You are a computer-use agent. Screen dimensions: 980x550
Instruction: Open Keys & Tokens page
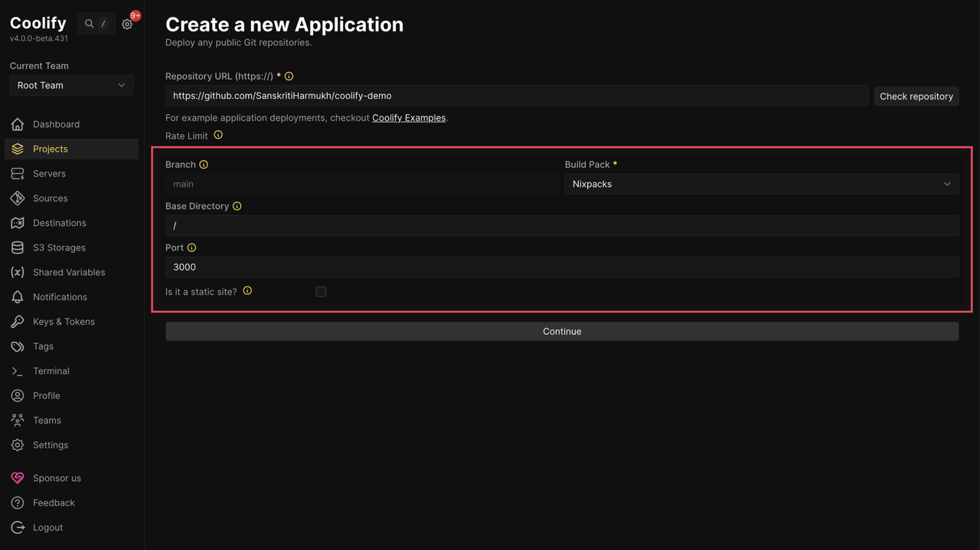72,322
